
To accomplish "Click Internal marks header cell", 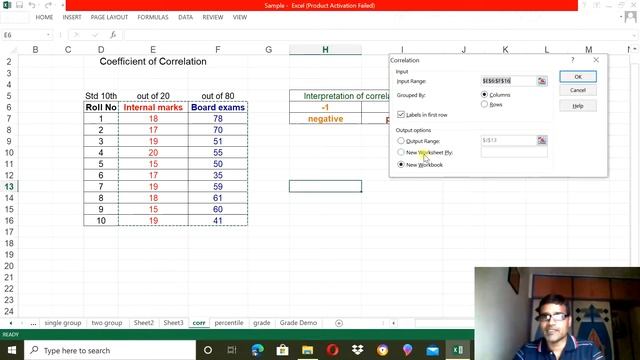I will pos(153,107).
